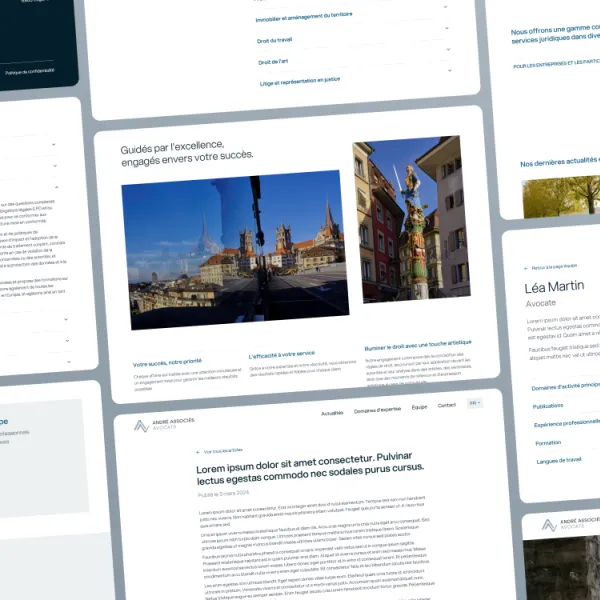Expand the 'Langues de travail' section
The width and height of the screenshot is (600, 600).
point(559,461)
